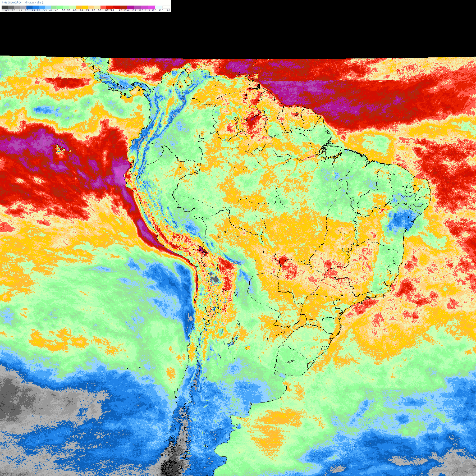Click the 13.0 legend value
Viewport: 476px width, 476px height.
[x=168, y=10]
